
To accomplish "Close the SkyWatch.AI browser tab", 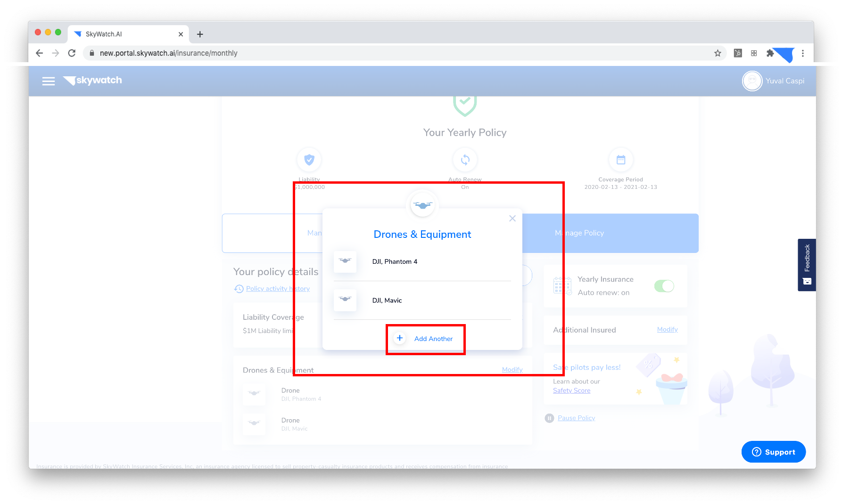I will 181,34.
